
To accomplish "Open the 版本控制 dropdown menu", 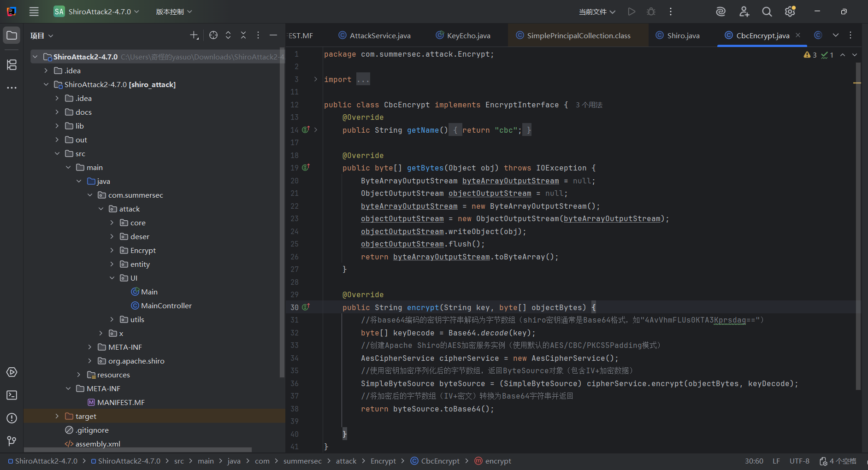I will pyautogui.click(x=174, y=12).
